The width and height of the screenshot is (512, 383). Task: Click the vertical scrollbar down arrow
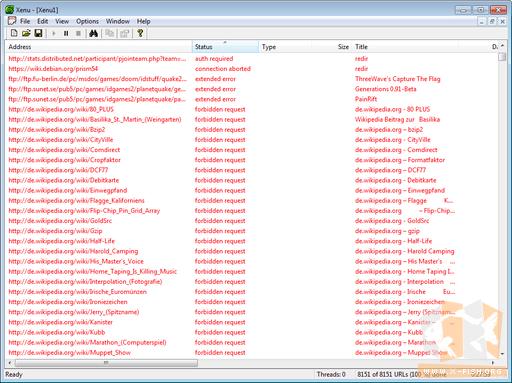coord(502,354)
